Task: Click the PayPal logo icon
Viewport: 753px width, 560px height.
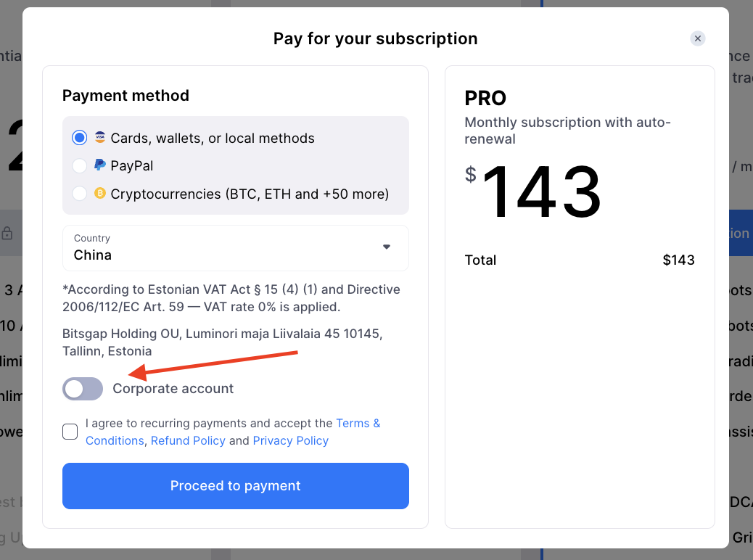Action: click(x=100, y=165)
